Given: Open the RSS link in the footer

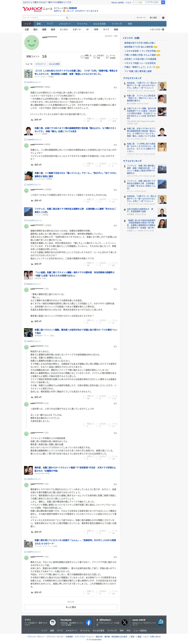Looking at the screenshot, I should 128,630.
